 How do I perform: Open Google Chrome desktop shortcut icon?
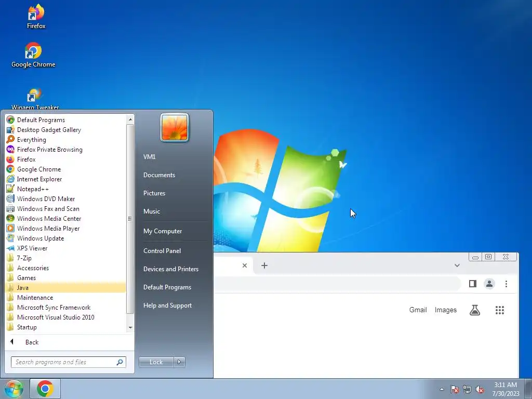pos(33,55)
